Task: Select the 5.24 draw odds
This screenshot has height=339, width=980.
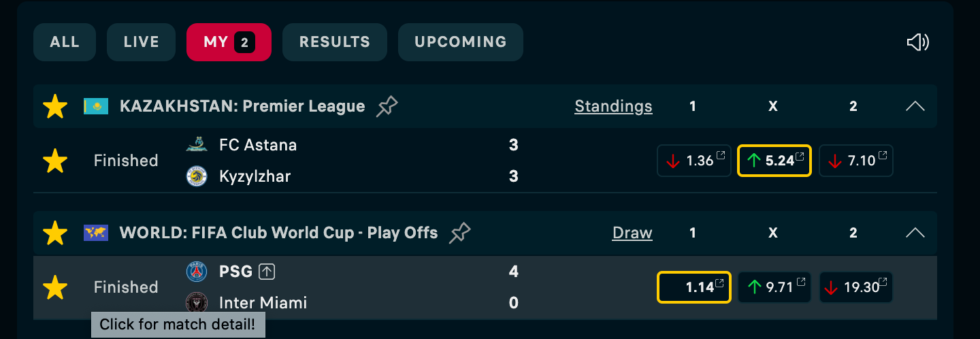Action: tap(774, 161)
